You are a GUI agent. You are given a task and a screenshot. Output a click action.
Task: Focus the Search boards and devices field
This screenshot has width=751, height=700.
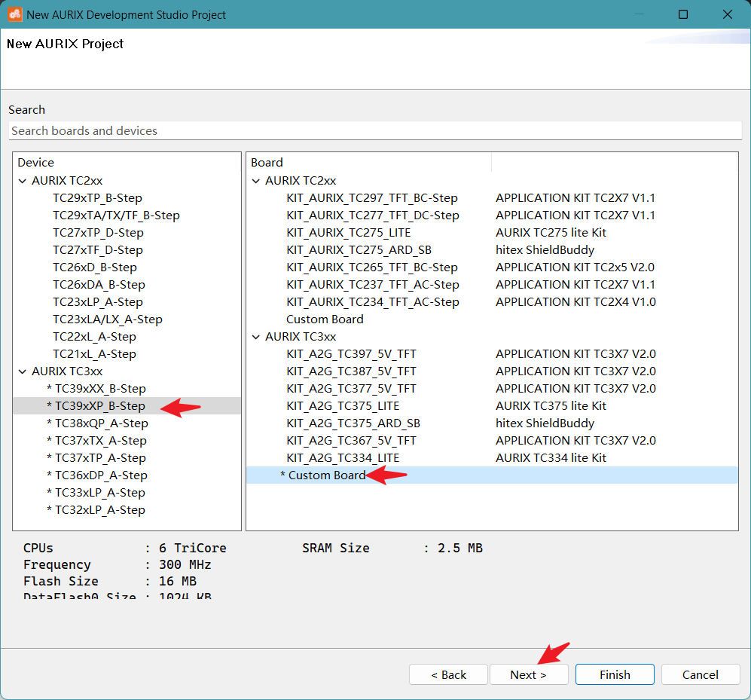[375, 130]
